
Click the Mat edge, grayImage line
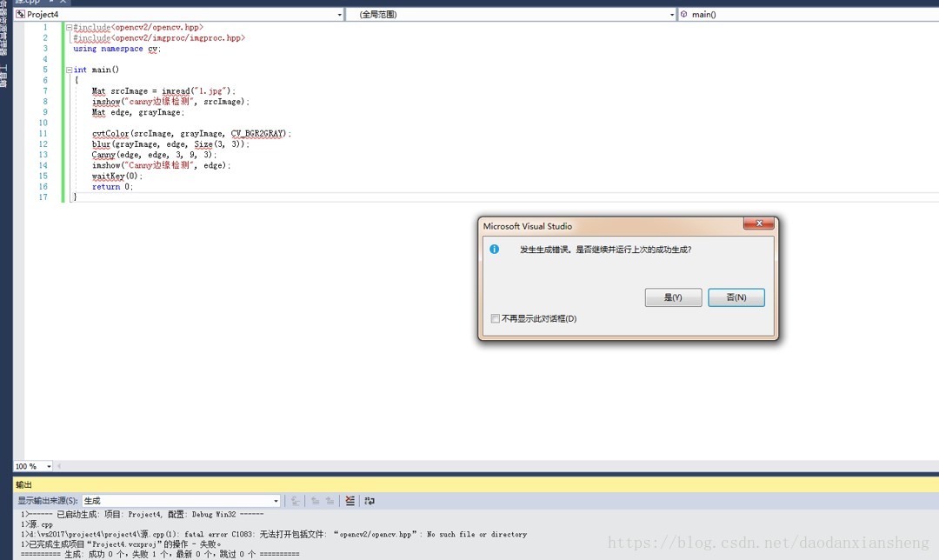(x=137, y=112)
